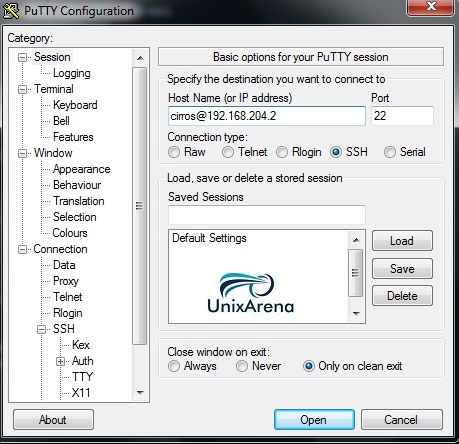Click the session list scroll up arrow
This screenshot has height=444, width=459.
point(356,240)
